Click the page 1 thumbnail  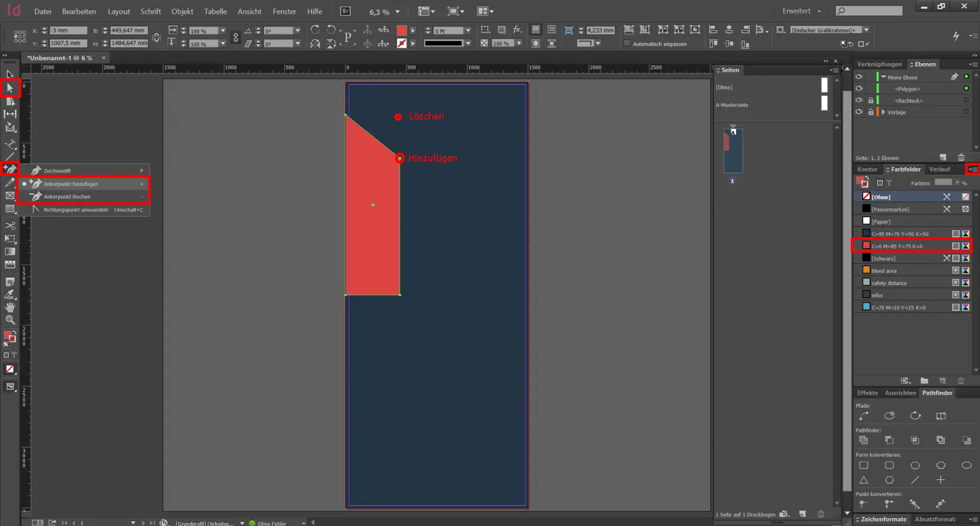coord(733,151)
